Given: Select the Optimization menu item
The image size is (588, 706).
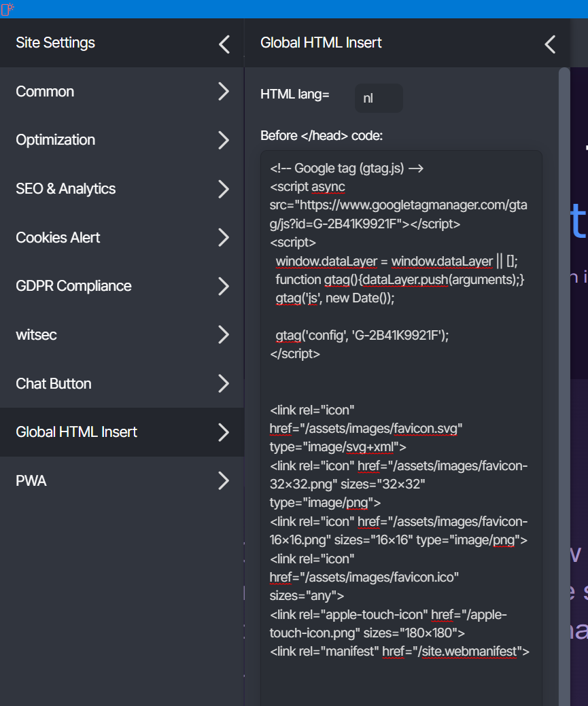Looking at the screenshot, I should pyautogui.click(x=56, y=140).
